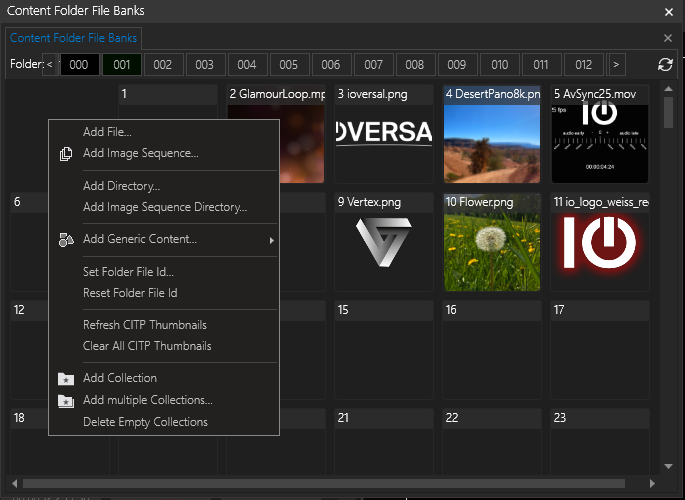The width and height of the screenshot is (685, 500).
Task: Select Delete Empty Collections
Action: 145,422
